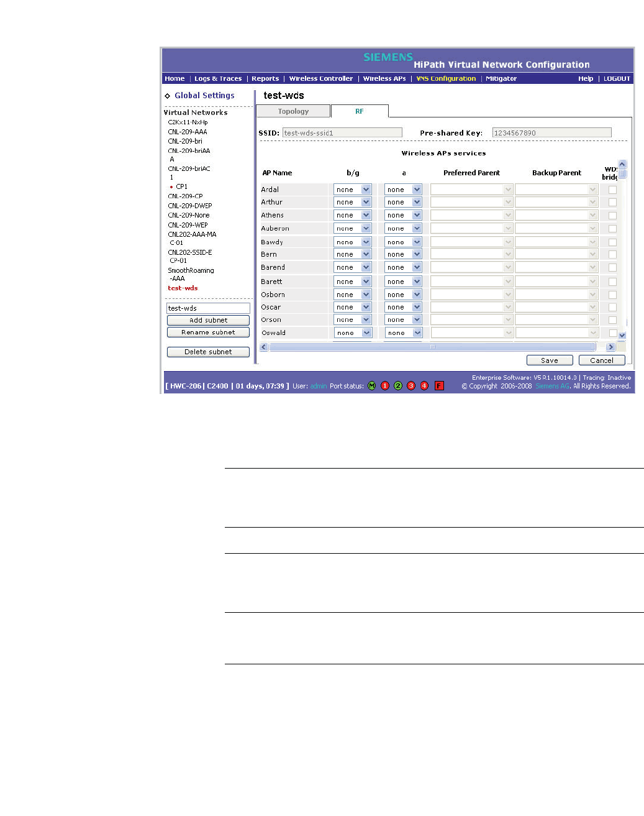Enable WDS bridge checkbox for Ardal
The width and height of the screenshot is (644, 816).
point(612,190)
